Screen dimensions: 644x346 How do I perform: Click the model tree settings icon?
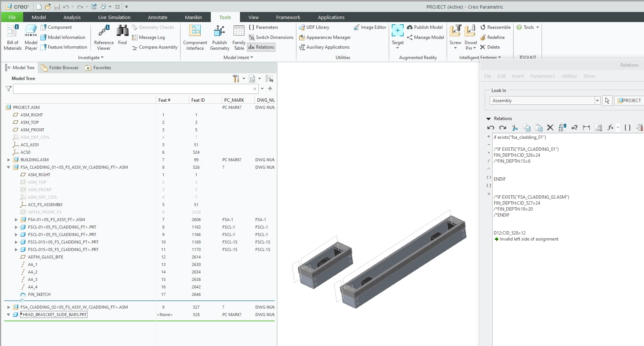(236, 79)
